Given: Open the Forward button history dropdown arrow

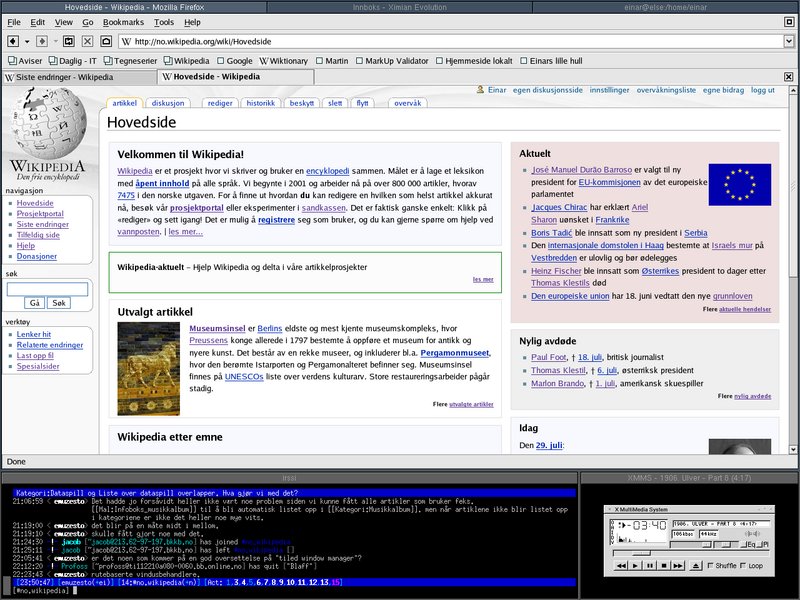Looking at the screenshot, I should click(55, 41).
